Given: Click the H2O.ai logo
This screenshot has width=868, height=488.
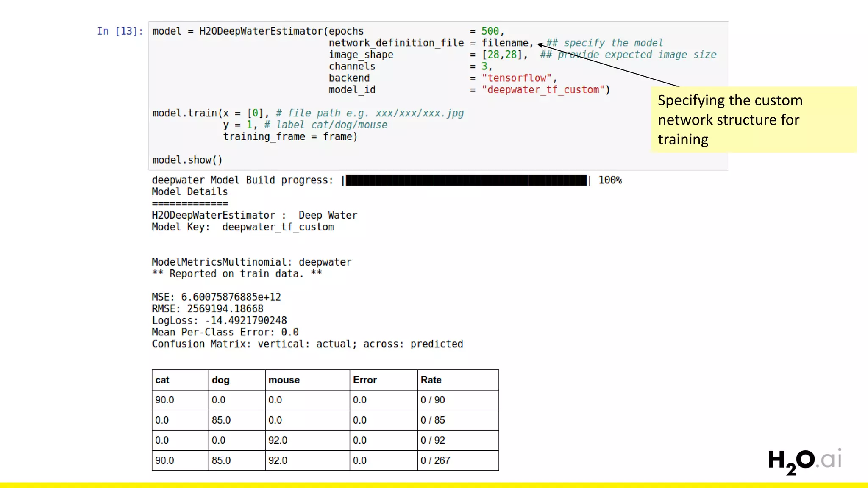Looking at the screenshot, I should pos(805,461).
